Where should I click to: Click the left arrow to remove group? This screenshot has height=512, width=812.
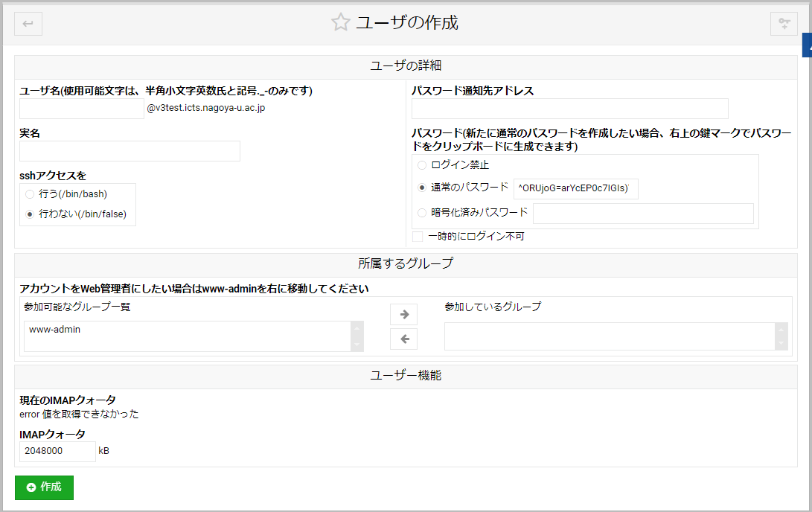pos(404,339)
